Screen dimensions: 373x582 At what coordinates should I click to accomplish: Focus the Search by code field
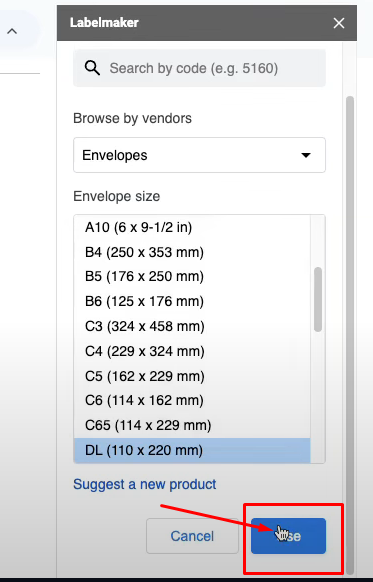click(x=199, y=68)
